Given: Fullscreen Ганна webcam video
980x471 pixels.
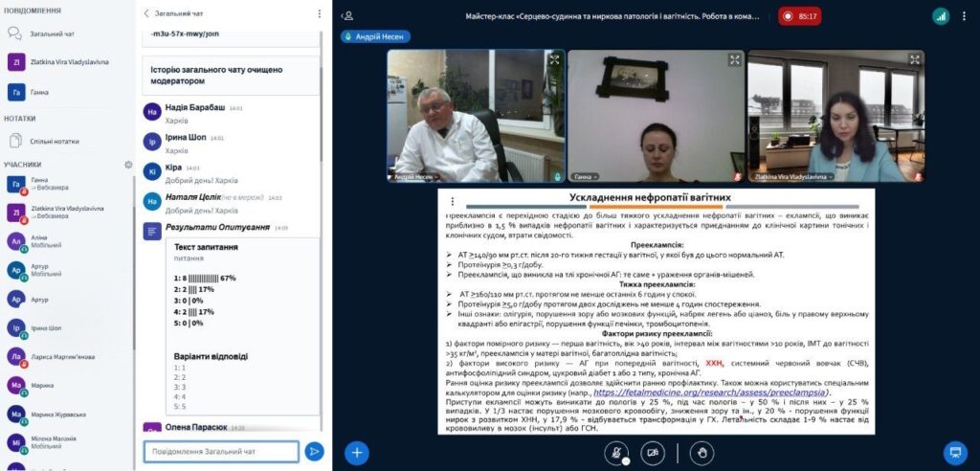Looking at the screenshot, I should point(734,60).
